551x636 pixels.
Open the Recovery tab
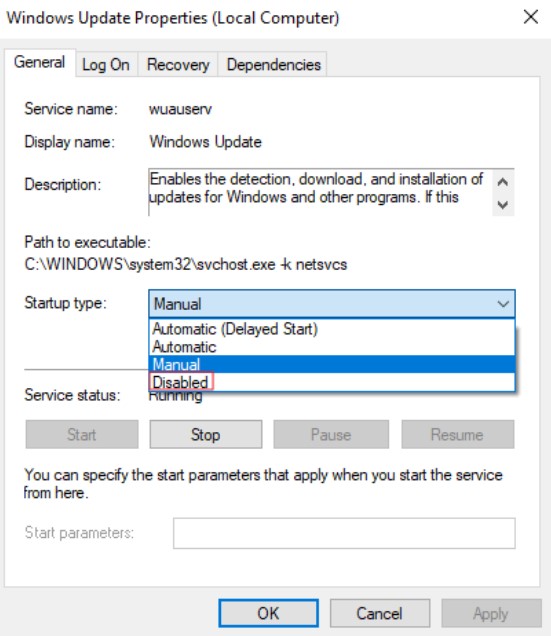[x=178, y=64]
